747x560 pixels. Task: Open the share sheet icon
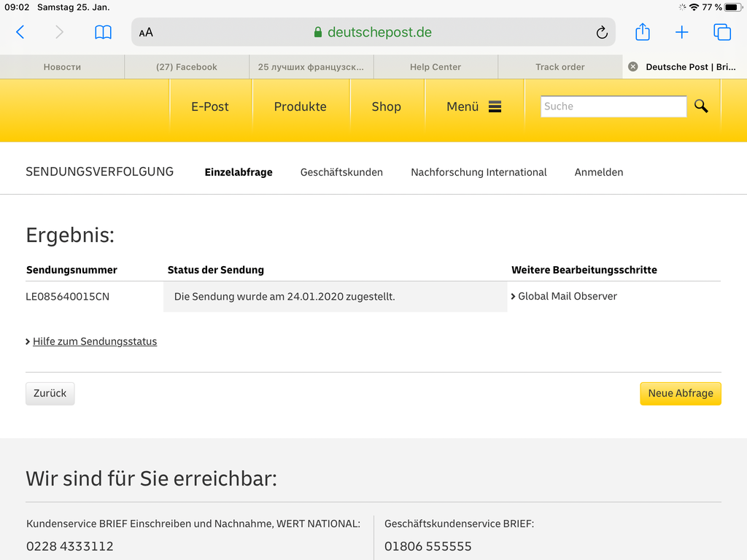pyautogui.click(x=642, y=32)
